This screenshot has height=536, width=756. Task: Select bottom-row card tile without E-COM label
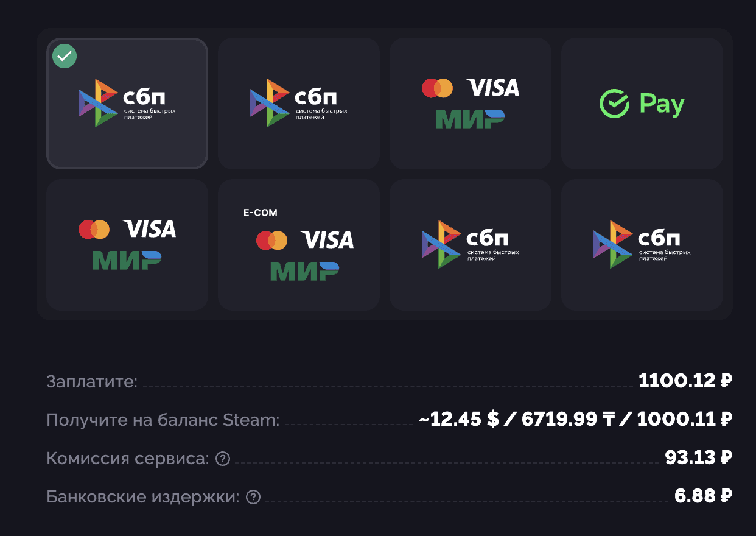[127, 245]
